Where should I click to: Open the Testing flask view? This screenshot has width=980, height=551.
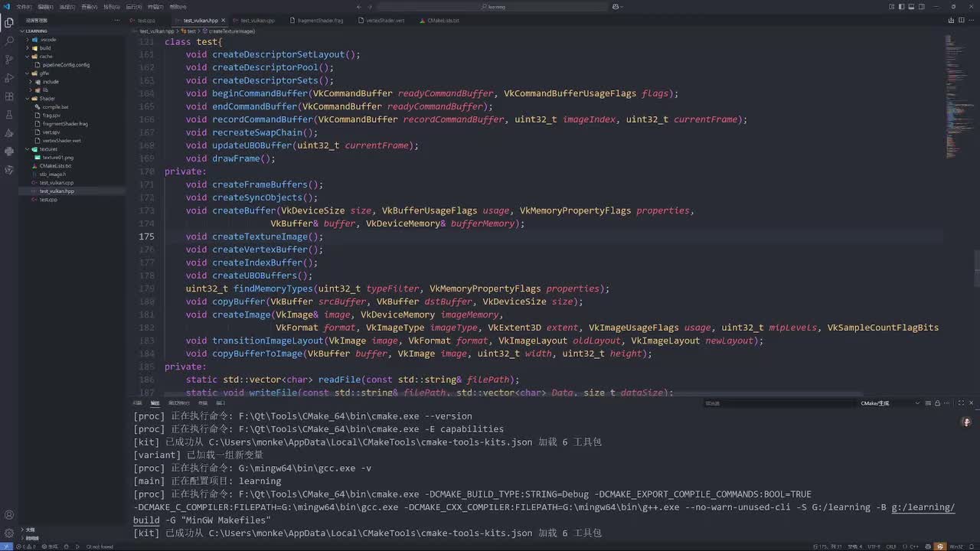[x=9, y=114]
